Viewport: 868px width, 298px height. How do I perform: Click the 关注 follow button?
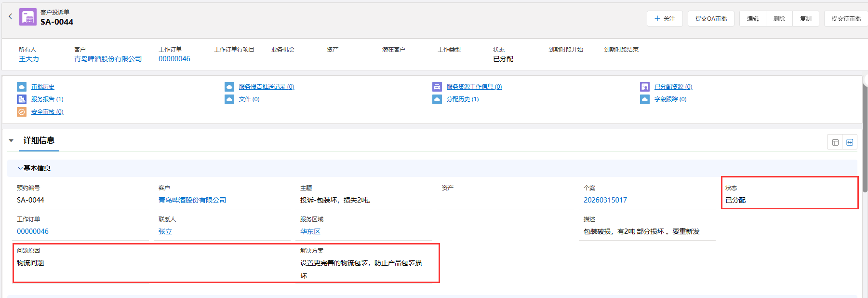665,19
